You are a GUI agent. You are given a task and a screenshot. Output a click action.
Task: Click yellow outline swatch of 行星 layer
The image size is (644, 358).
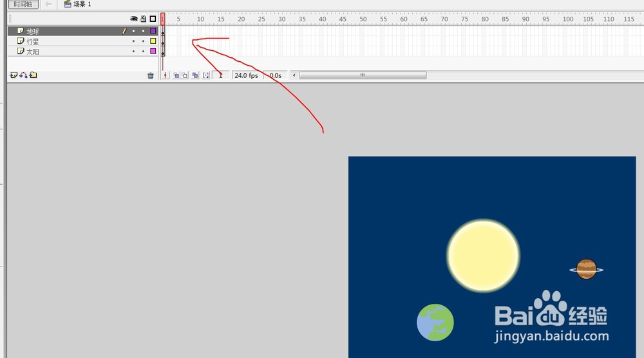point(153,41)
